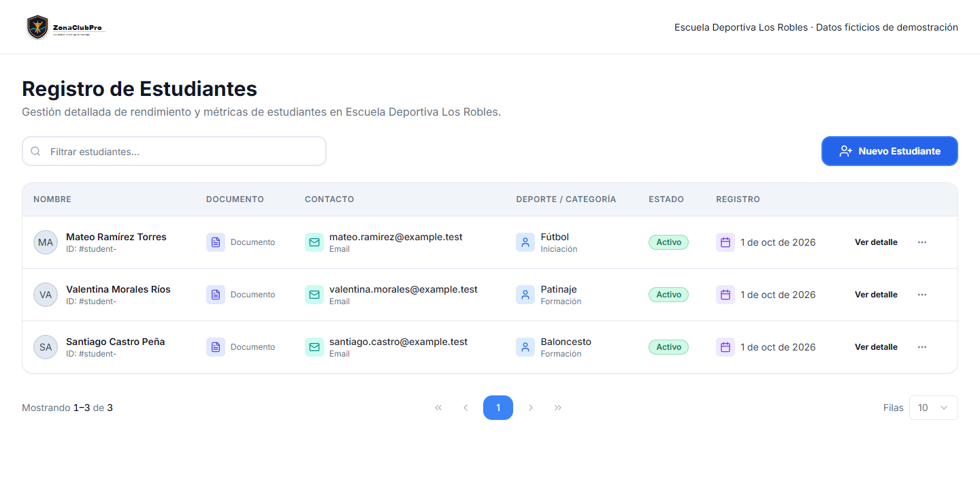Click the ZonaClubPro logo

(x=66, y=27)
